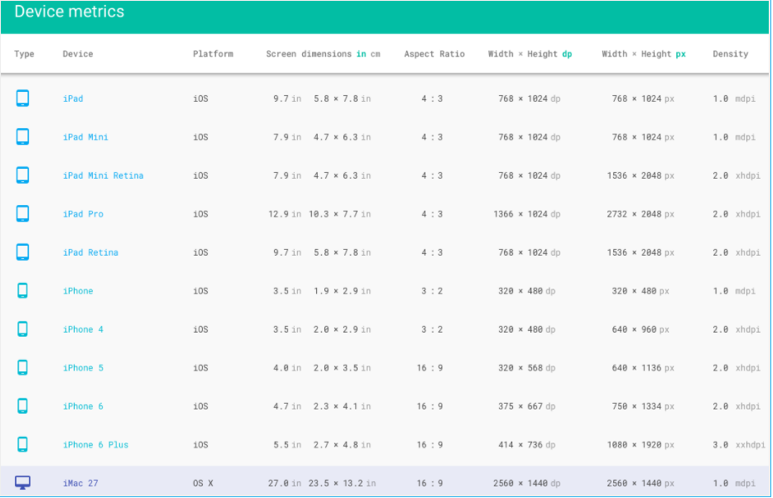Open the iMac 27 device link
Screen dimensions: 773x498
tap(80, 483)
